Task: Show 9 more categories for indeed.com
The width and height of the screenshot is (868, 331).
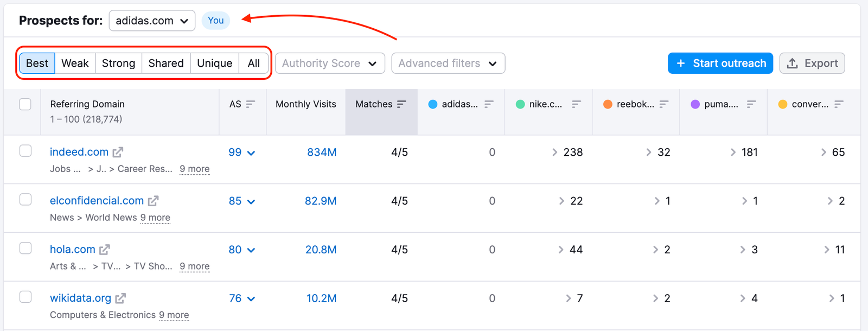Action: click(x=195, y=169)
